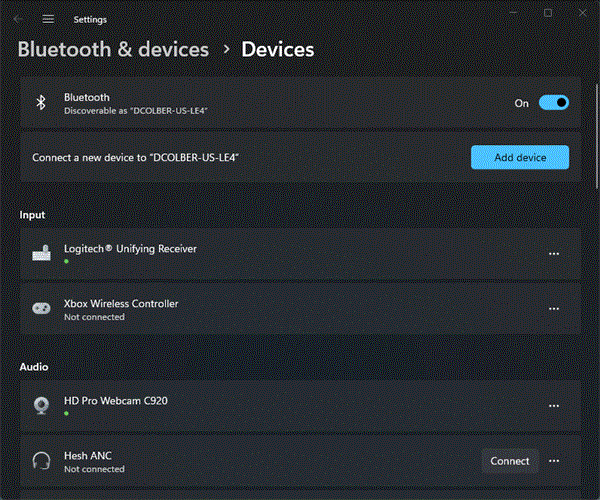Click the Devices breadcrumb title

click(277, 49)
